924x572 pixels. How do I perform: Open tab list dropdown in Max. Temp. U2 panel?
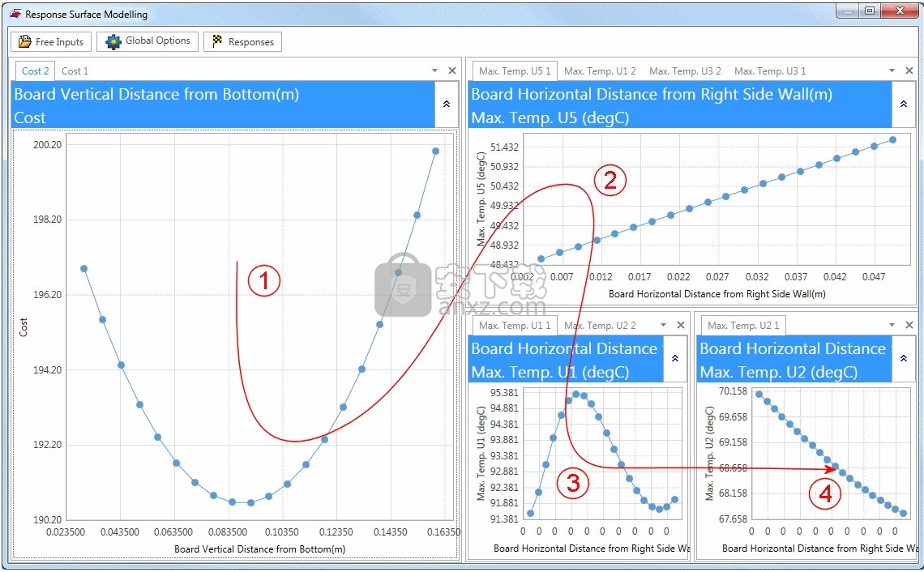(892, 325)
